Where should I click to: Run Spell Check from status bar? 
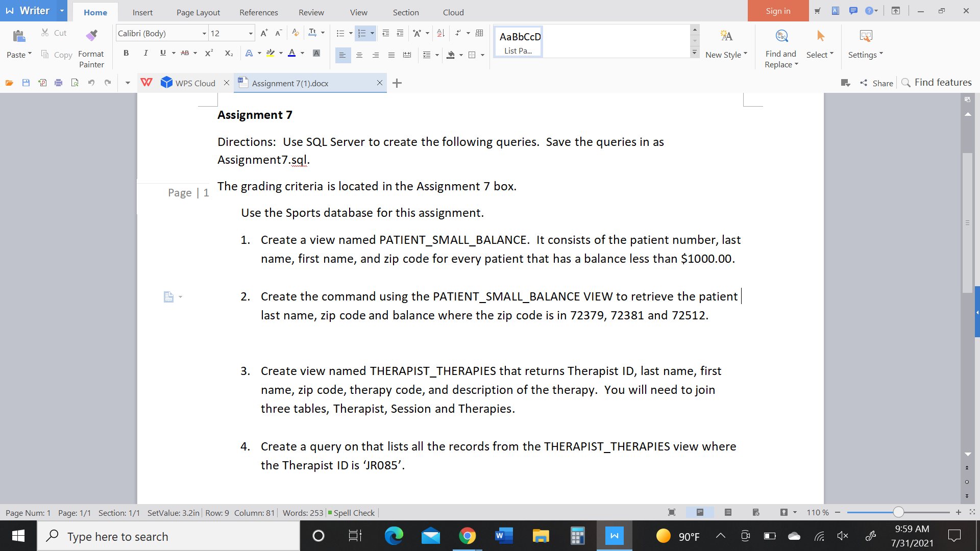pyautogui.click(x=354, y=513)
